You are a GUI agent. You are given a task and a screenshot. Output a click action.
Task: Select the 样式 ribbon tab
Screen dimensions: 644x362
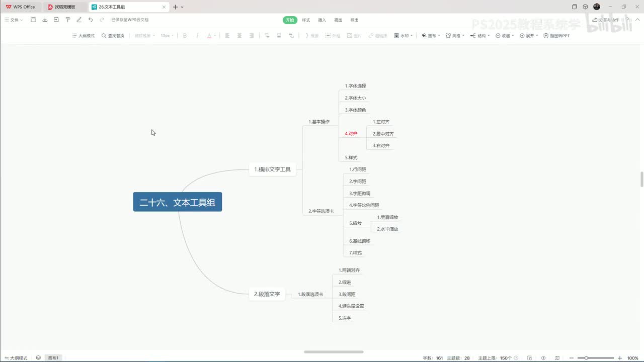(306, 20)
